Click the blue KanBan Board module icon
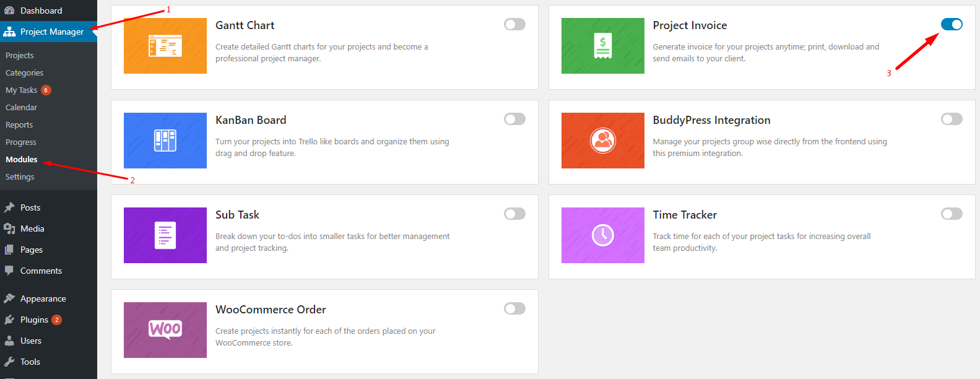This screenshot has width=980, height=379. (x=165, y=141)
